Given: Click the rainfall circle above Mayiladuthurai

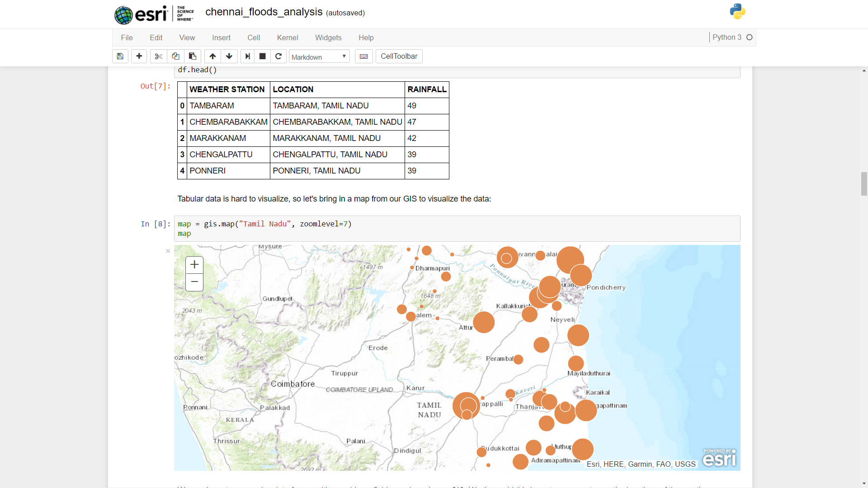Looking at the screenshot, I should 576,363.
